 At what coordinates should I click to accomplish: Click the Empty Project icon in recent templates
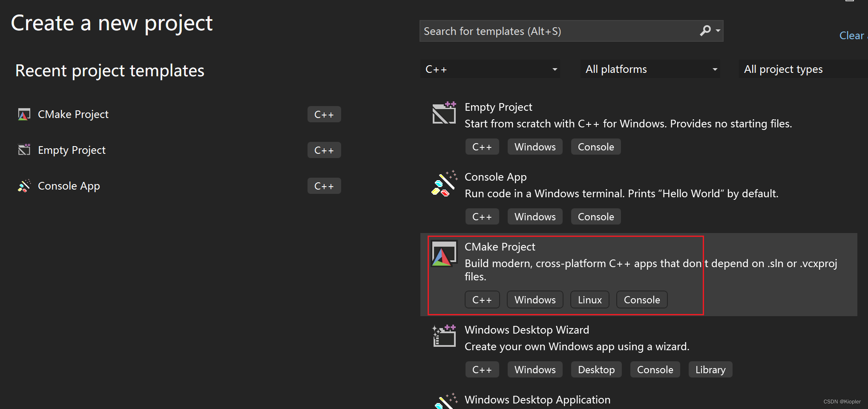(24, 150)
